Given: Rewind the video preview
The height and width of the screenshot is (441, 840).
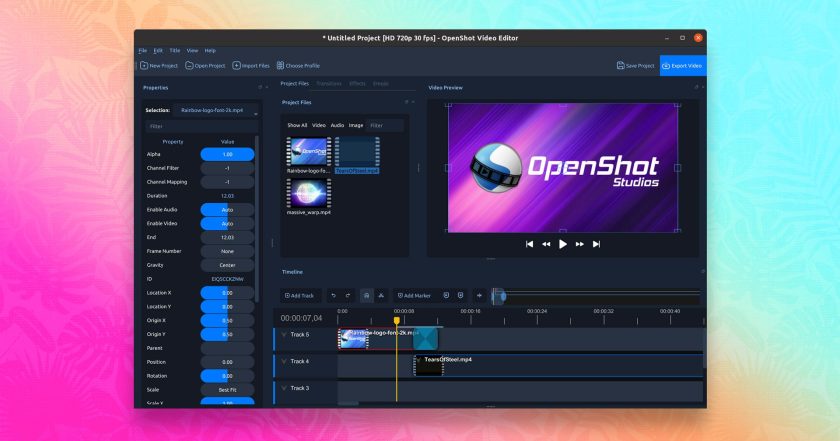Looking at the screenshot, I should pos(546,244).
